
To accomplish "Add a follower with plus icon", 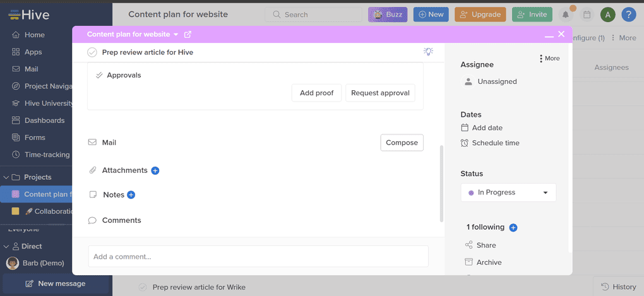I will (x=513, y=227).
